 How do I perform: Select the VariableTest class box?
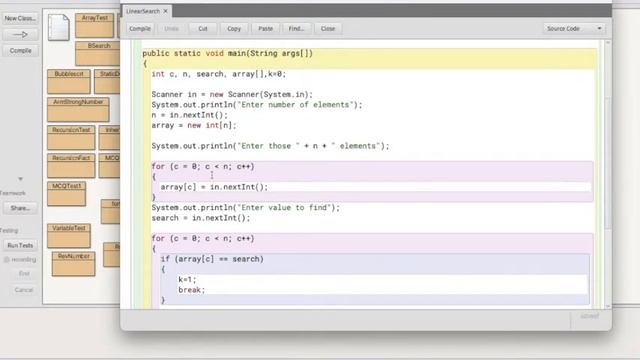click(69, 236)
